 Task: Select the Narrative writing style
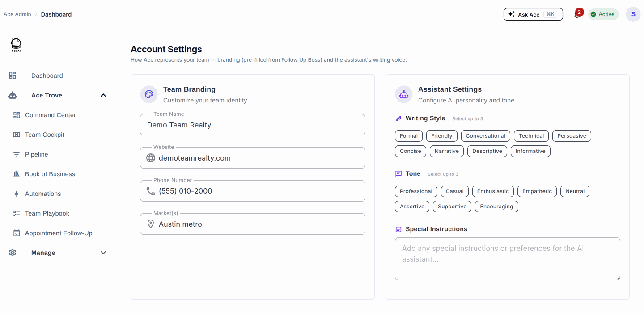[447, 151]
